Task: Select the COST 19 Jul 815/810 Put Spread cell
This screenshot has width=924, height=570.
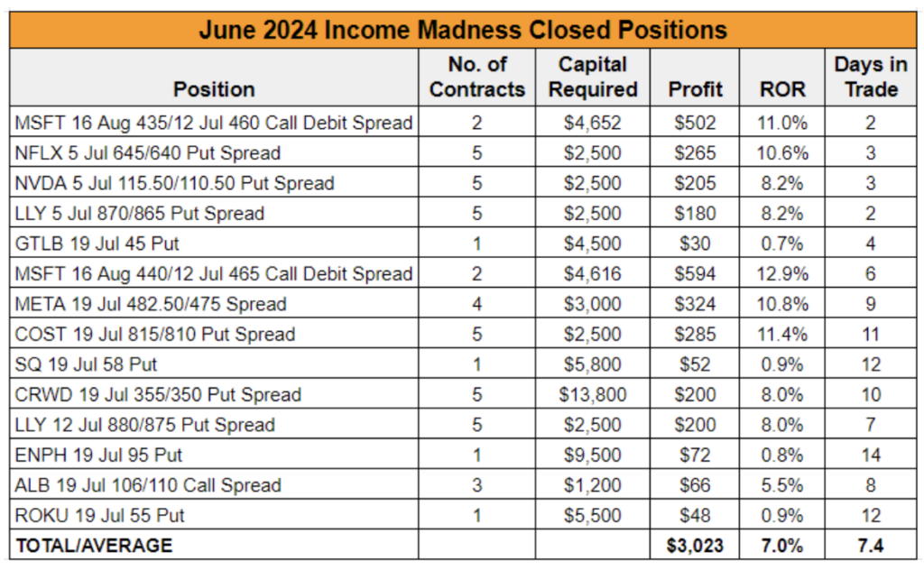Action: (214, 334)
